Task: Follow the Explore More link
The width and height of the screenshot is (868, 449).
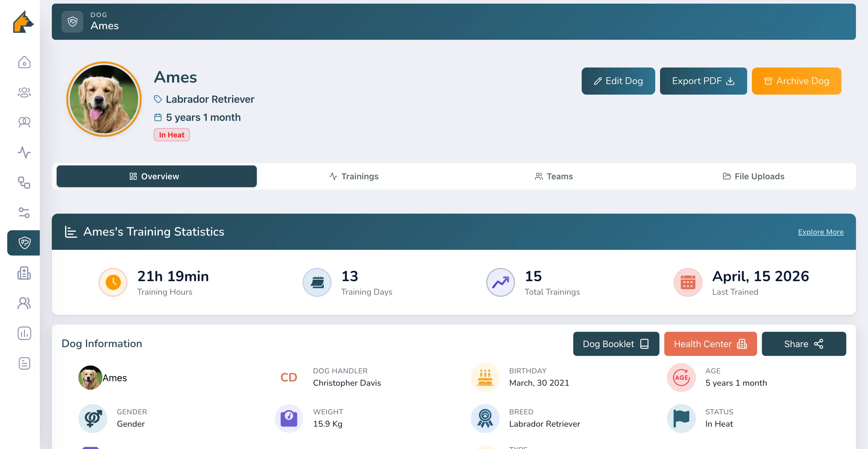Action: click(820, 232)
